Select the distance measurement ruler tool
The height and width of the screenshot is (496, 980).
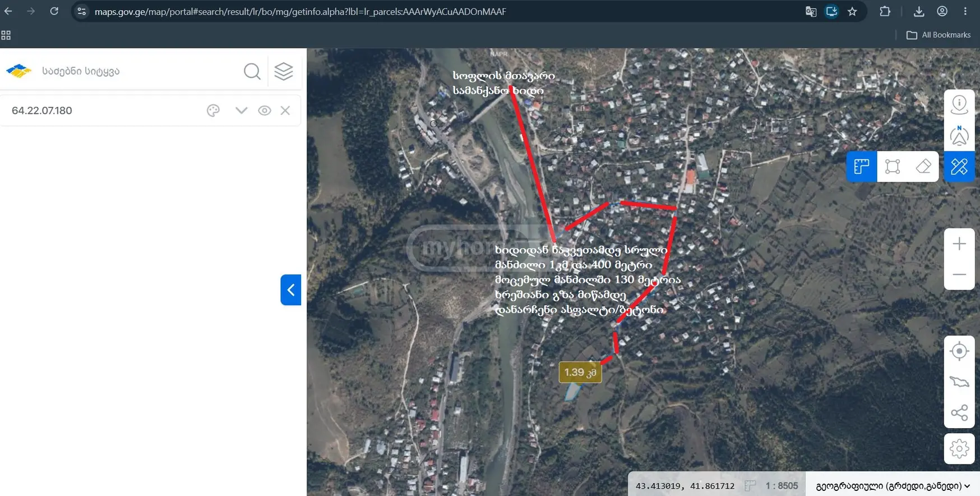point(862,166)
